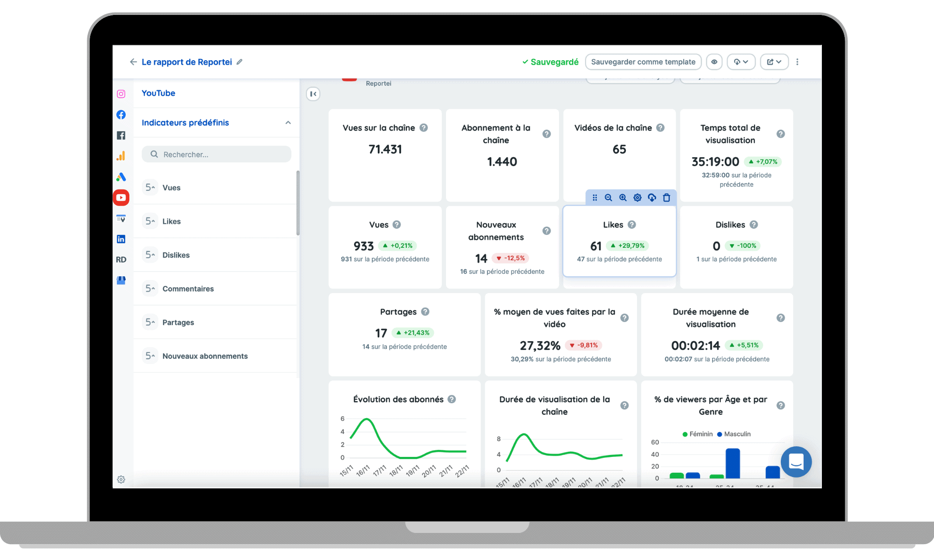Shrink the Likes widget with zoom-out icon

pos(608,198)
